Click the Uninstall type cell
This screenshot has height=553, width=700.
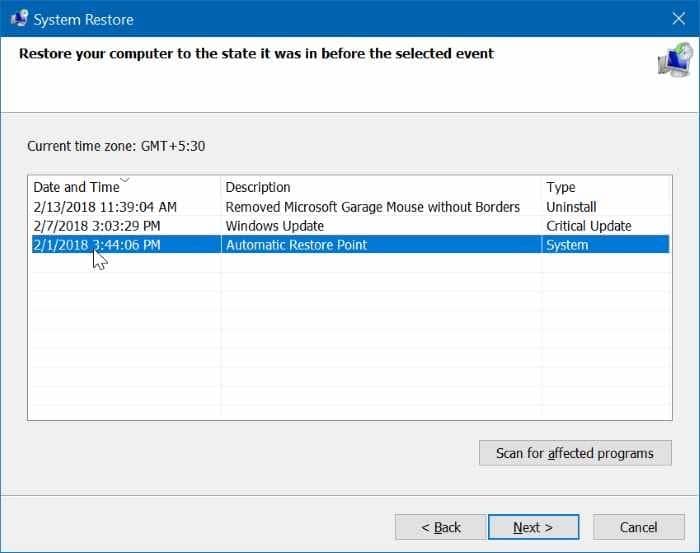pyautogui.click(x=571, y=207)
